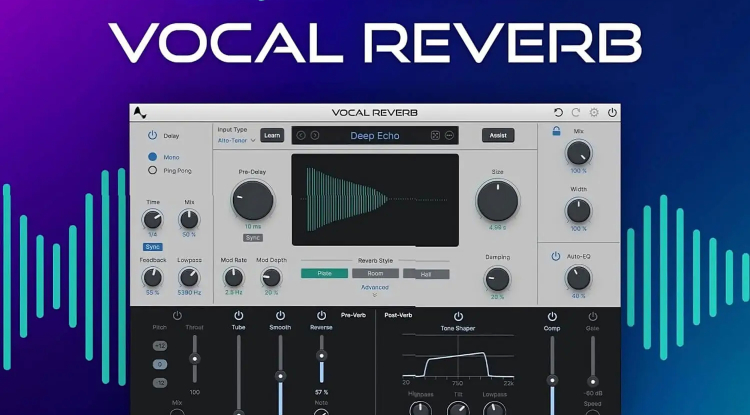Click the Gate slider handle
The image size is (750, 415).
[593, 382]
